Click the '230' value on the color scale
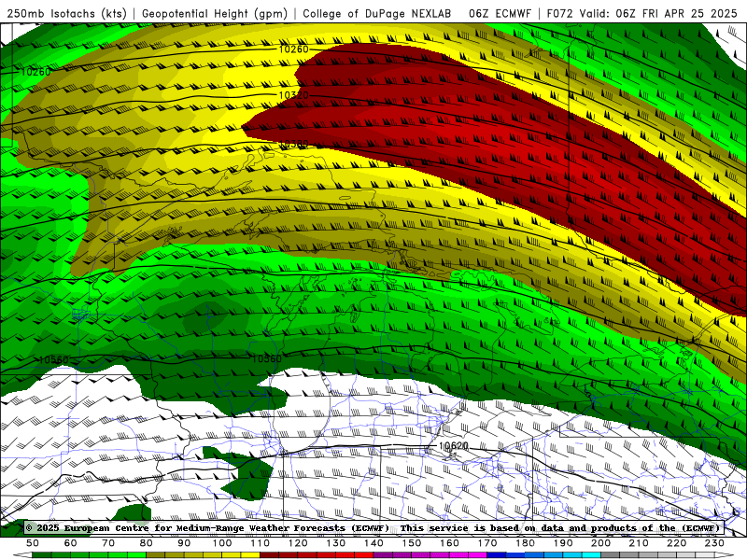 coord(714,543)
